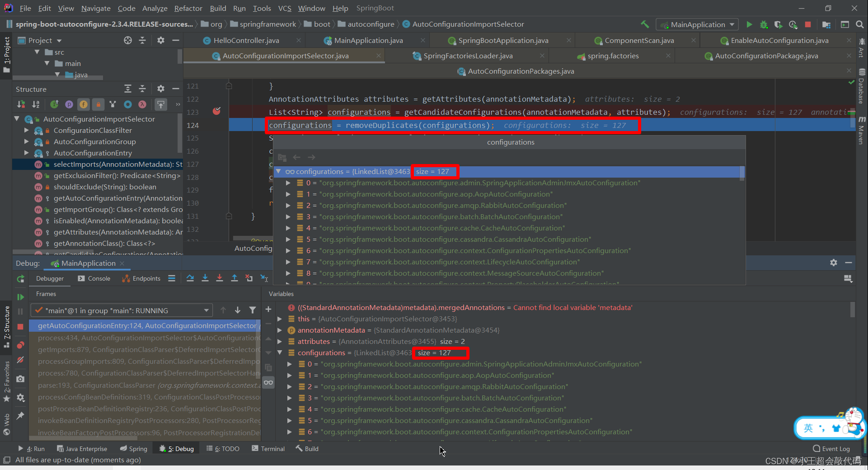Collapse configurations variable in Variables pane
868x470 pixels.
[x=280, y=352]
